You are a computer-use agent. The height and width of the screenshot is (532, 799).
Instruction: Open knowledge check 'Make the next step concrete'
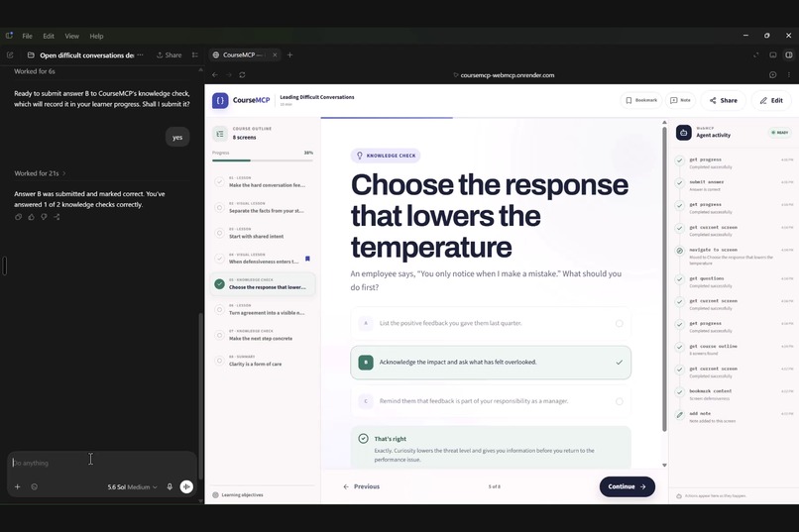tap(264, 335)
